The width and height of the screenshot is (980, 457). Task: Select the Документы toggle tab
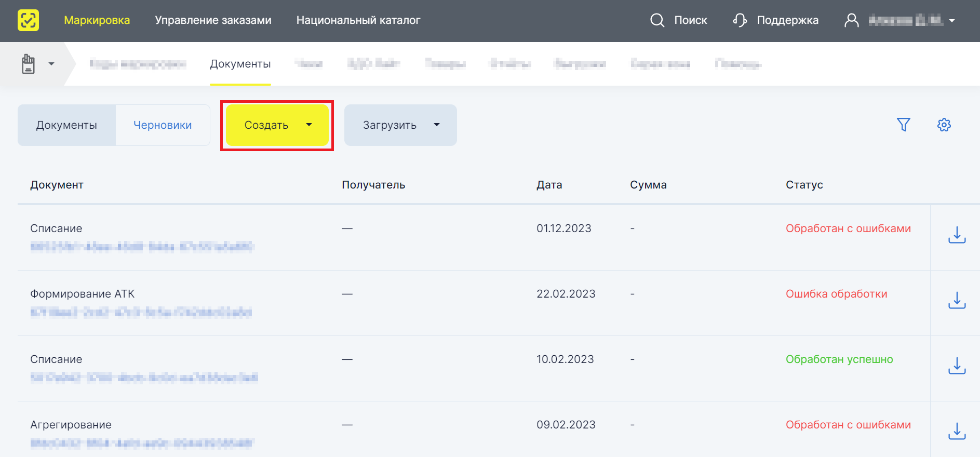[66, 125]
